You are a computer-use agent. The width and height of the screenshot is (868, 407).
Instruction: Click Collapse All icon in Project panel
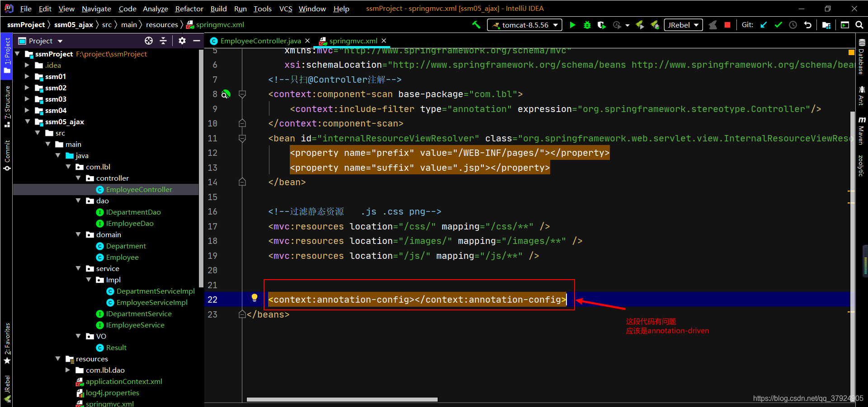[163, 41]
